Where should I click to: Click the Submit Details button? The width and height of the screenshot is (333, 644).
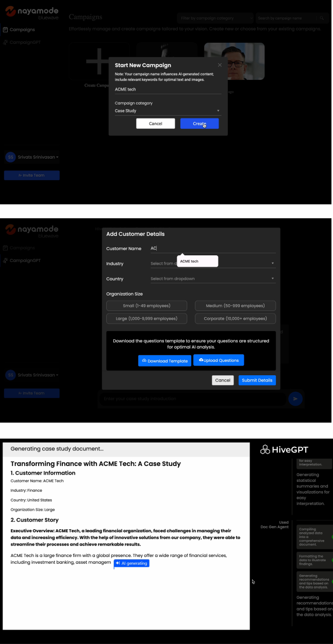pos(257,380)
